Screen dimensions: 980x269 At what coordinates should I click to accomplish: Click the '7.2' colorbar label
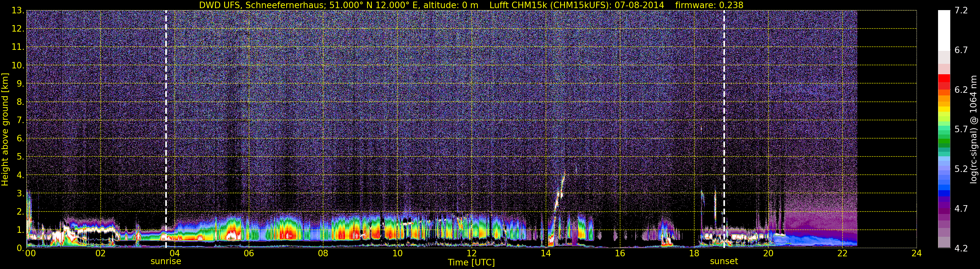(x=961, y=11)
